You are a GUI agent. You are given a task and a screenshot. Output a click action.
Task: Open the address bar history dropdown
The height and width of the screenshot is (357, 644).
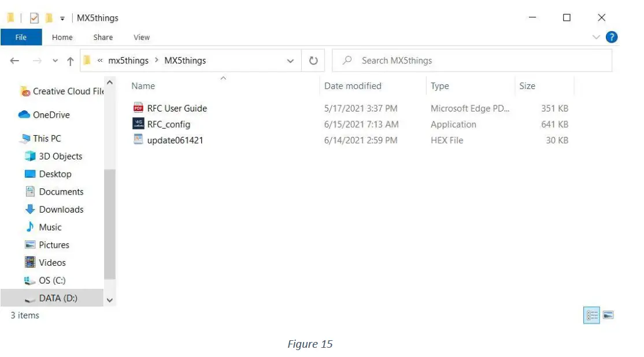[x=290, y=61]
